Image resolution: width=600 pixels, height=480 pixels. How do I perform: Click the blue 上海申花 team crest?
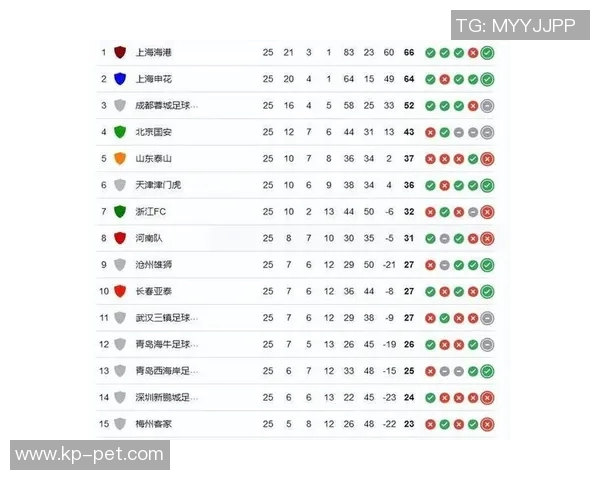120,79
